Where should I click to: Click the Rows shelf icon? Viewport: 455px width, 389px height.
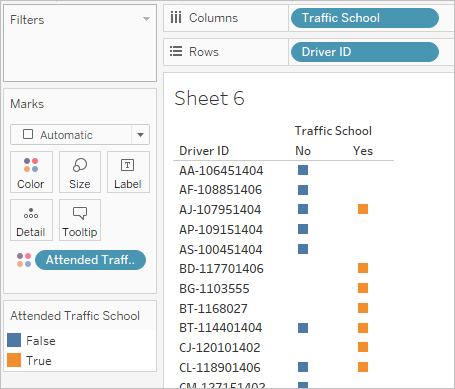(x=176, y=52)
